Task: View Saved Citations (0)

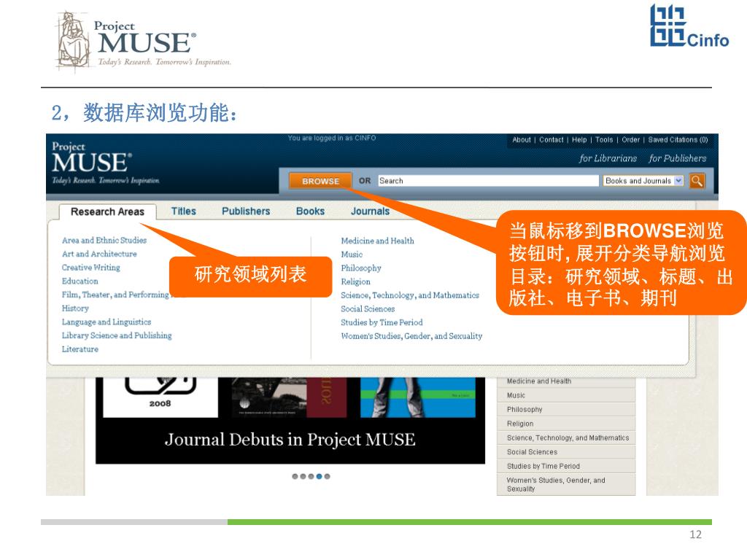Action: [678, 139]
